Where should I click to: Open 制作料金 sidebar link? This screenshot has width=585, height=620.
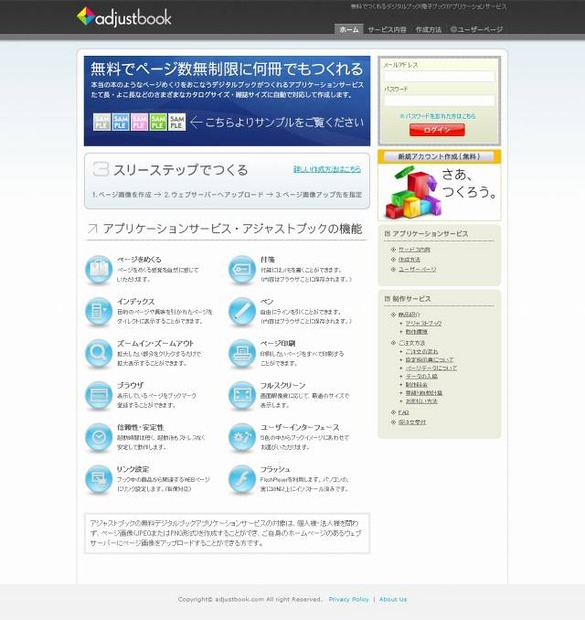click(417, 384)
